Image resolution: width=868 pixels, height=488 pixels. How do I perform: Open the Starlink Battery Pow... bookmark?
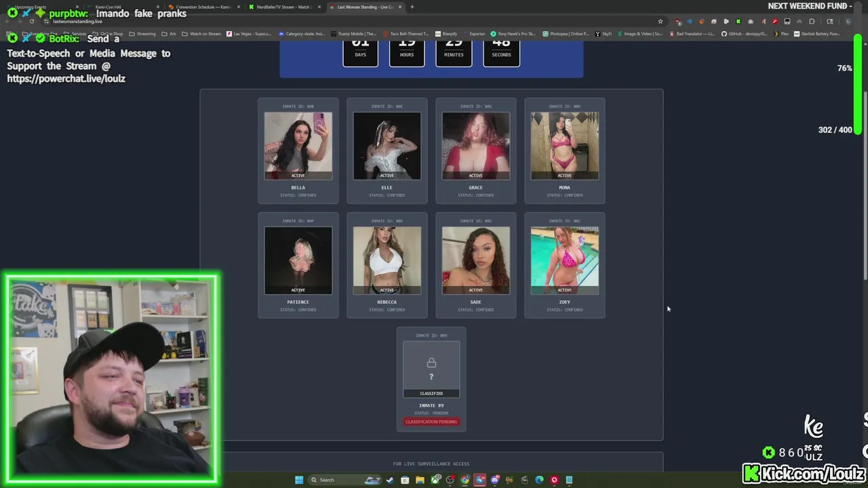(x=818, y=34)
